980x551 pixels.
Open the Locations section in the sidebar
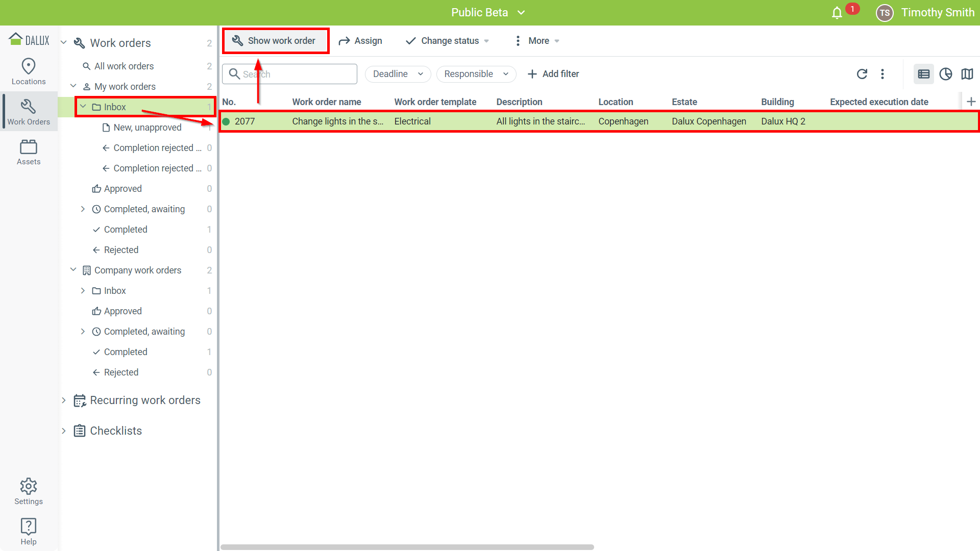(x=29, y=71)
